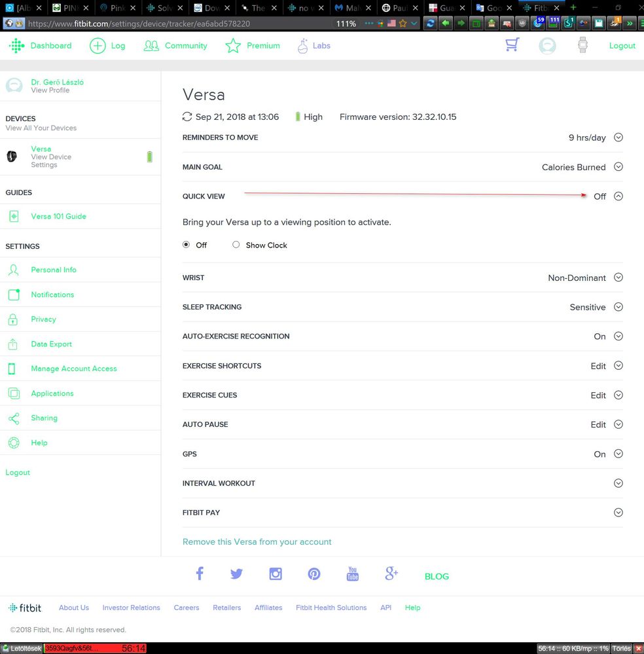Open the Fitbit Health Solutions footer link
644x654 pixels.
pos(331,608)
